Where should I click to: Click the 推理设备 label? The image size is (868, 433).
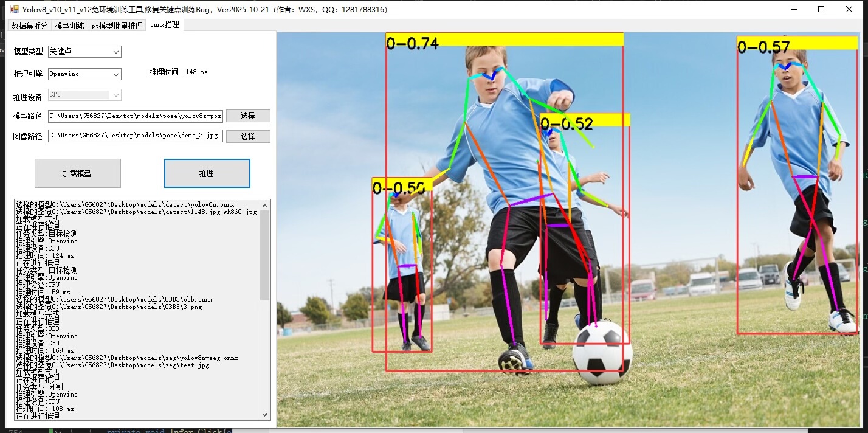pyautogui.click(x=29, y=97)
